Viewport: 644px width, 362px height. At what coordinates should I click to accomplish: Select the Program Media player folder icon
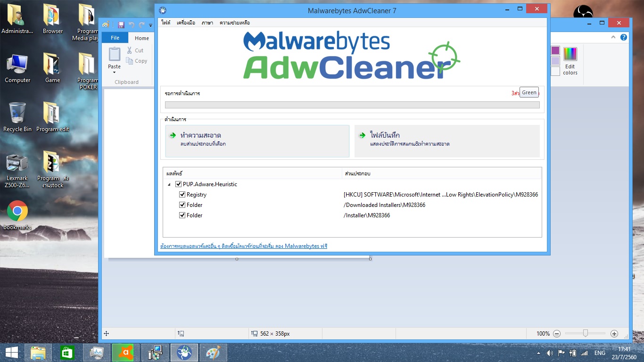(x=88, y=15)
